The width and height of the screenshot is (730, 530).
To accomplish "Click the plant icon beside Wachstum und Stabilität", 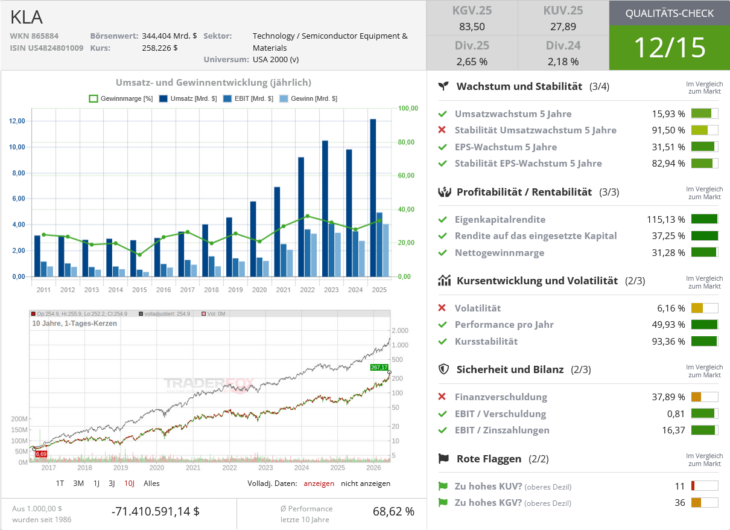I will (444, 86).
